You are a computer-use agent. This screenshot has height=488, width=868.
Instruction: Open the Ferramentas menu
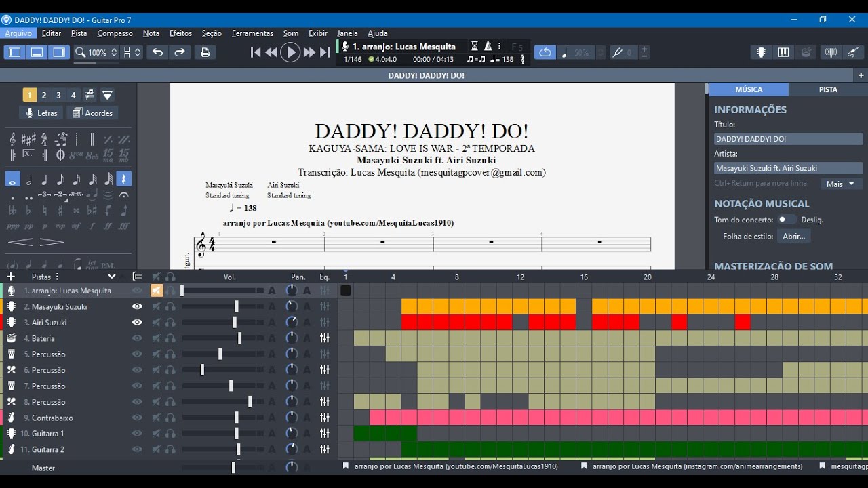(x=252, y=33)
